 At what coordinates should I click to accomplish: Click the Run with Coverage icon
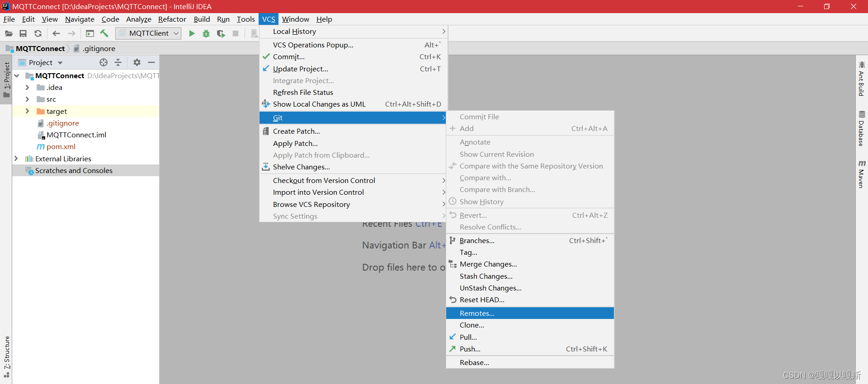(x=221, y=33)
